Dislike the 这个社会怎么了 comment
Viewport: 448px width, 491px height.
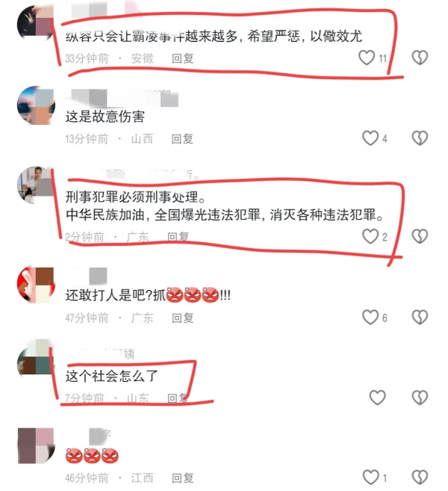click(420, 398)
